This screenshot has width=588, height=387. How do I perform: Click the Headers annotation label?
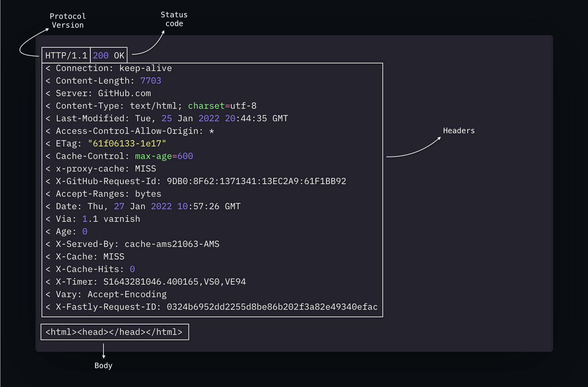click(458, 131)
